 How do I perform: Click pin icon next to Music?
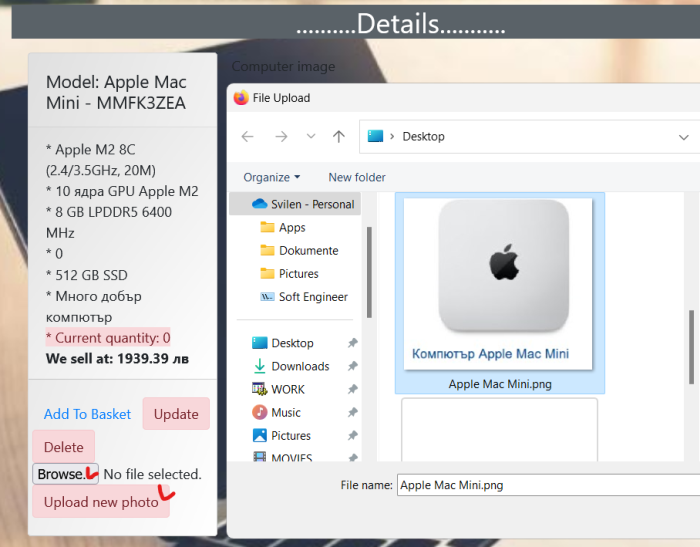[x=353, y=413]
